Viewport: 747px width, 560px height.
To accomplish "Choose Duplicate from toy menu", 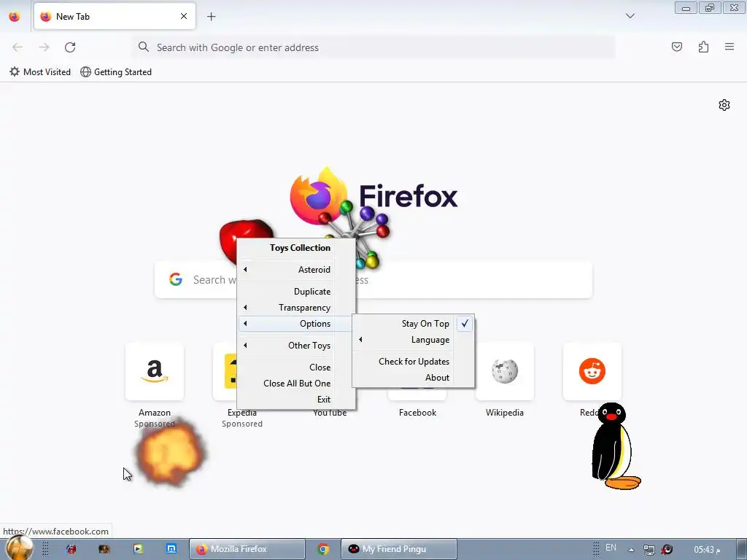I will (x=296, y=292).
